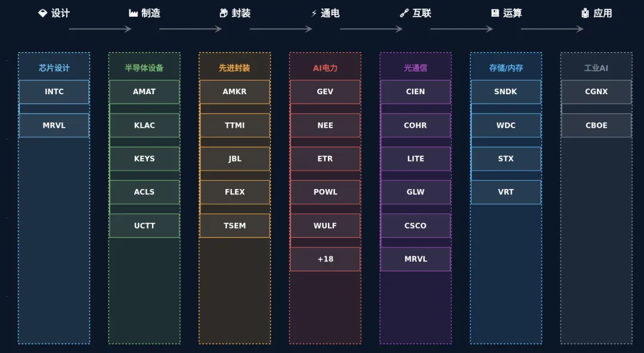The image size is (644, 353).
Task: Click the KLAC ticker box
Action: 144,125
